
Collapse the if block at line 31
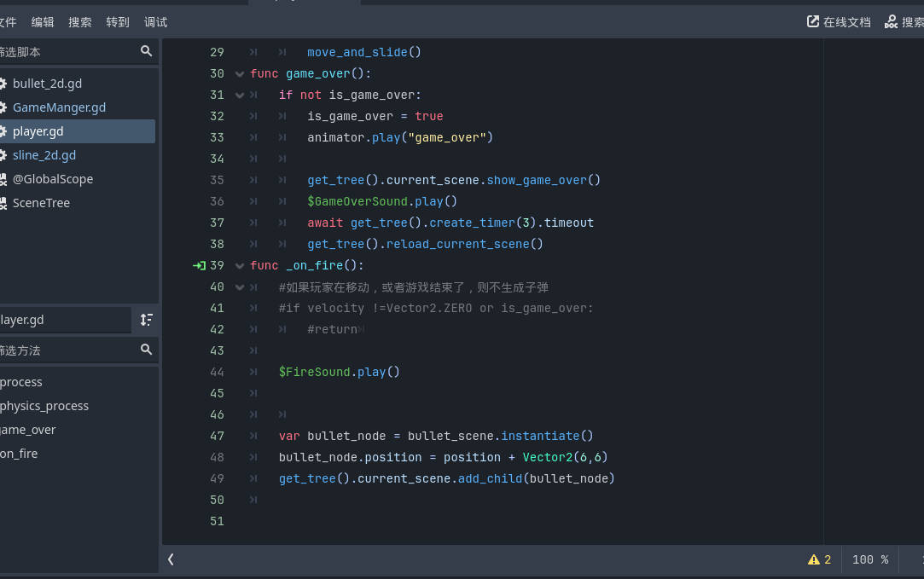240,96
